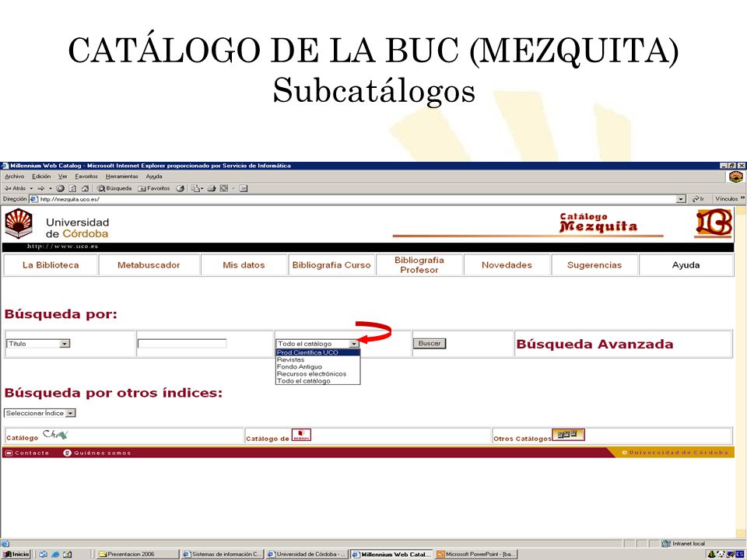Open the Mis datos tab
This screenshot has height=560, width=747.
pyautogui.click(x=244, y=265)
